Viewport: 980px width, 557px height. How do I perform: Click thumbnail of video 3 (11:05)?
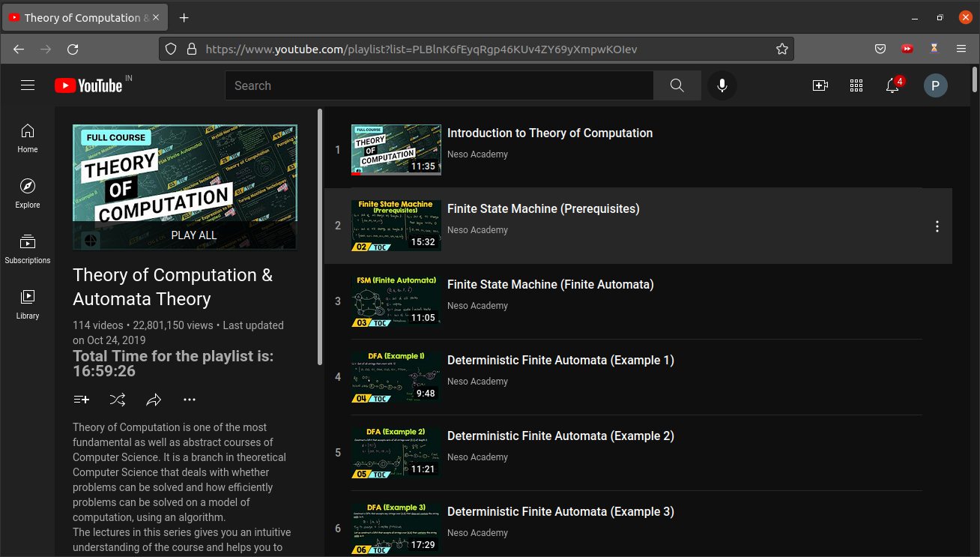click(396, 301)
